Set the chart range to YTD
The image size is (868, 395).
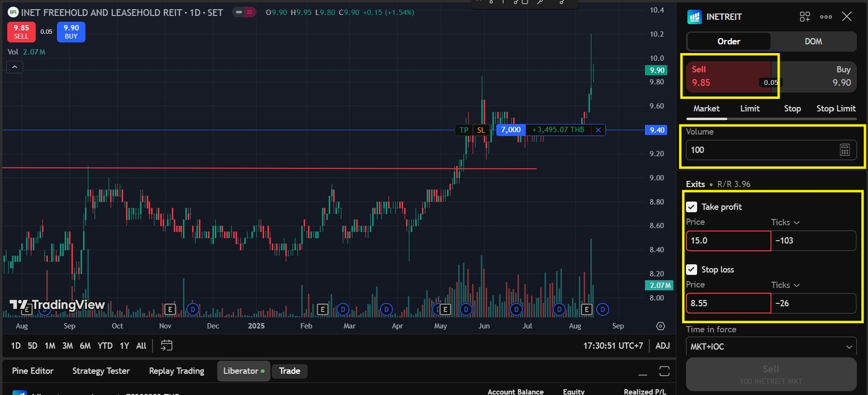[x=105, y=346]
